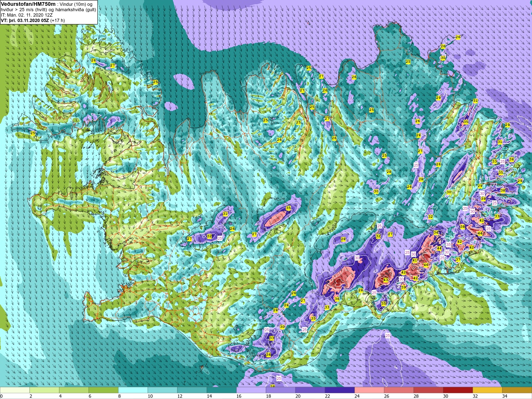Click the legend scale number 8
This screenshot has width=532, height=399.
tap(120, 396)
